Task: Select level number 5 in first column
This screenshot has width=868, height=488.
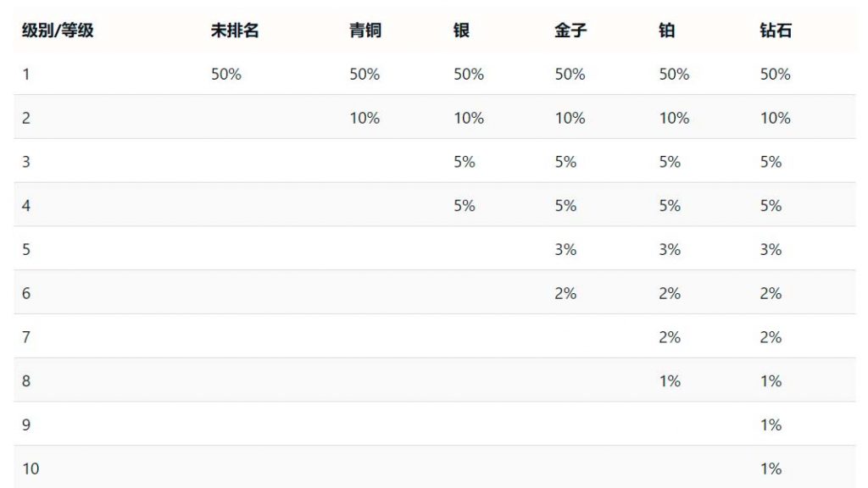Action: (26, 250)
